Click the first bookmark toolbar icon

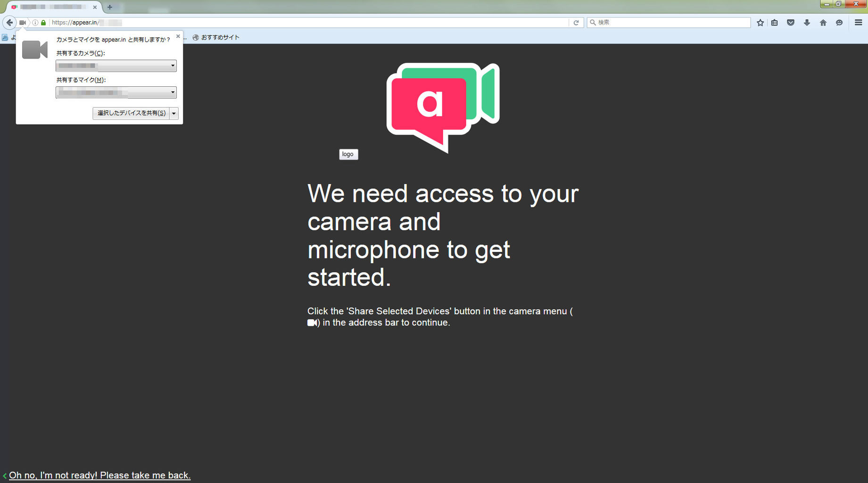point(5,37)
